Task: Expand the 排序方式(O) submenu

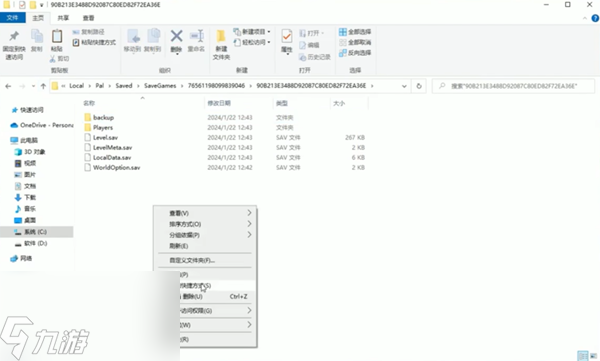Action: coord(249,224)
